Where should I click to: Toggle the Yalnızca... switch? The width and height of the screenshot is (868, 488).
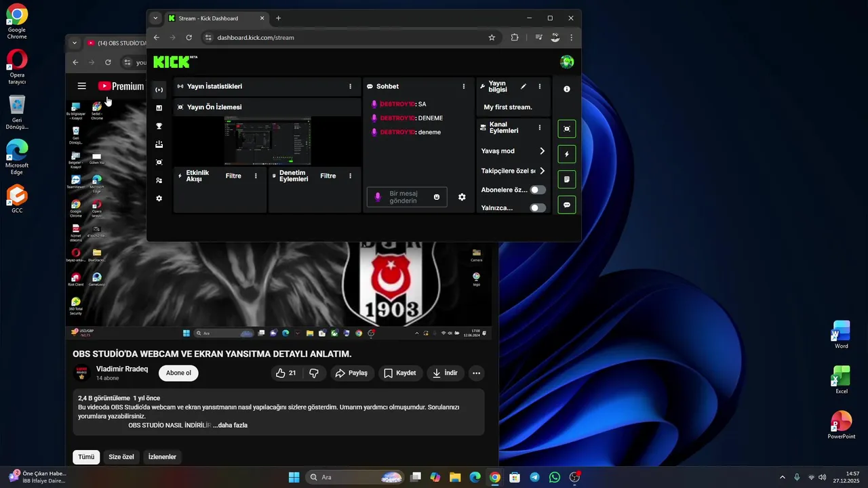pyautogui.click(x=538, y=208)
